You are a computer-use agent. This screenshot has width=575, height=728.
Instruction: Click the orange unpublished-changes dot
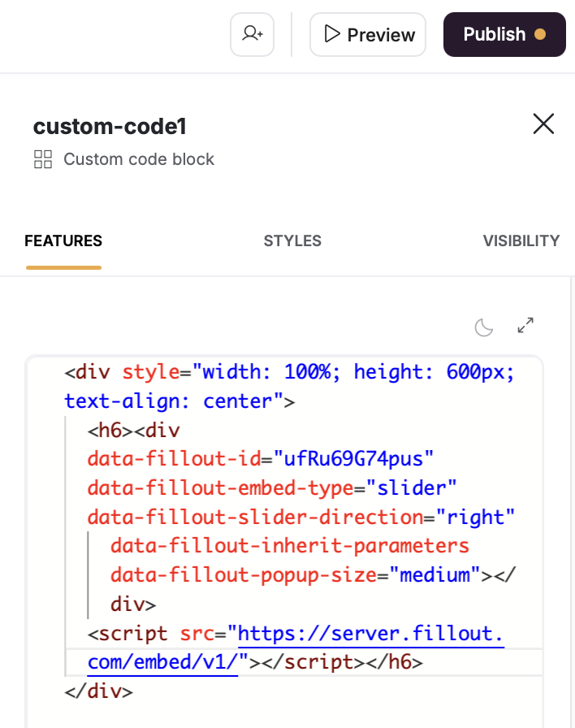coord(540,34)
